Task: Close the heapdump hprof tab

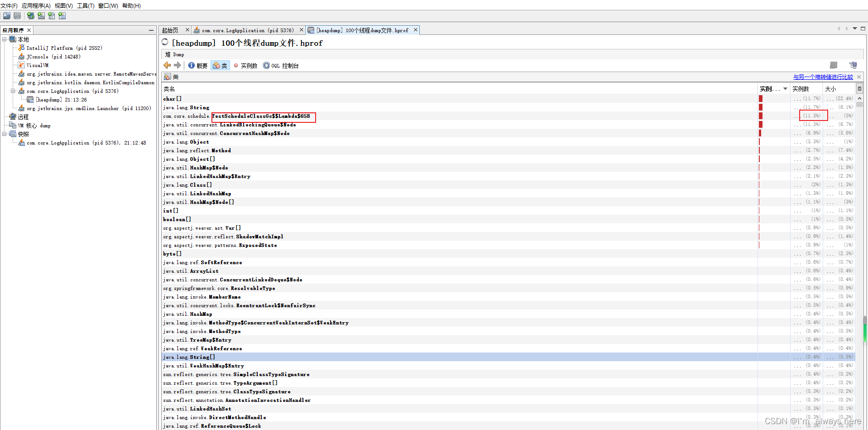Action: (x=416, y=30)
